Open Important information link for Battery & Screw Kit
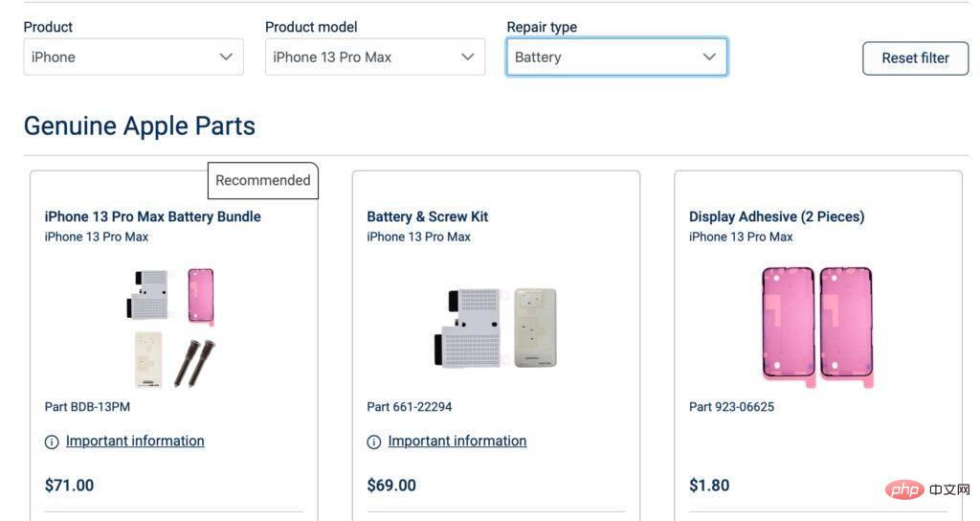Screen dimensions: 980x521 point(457,442)
